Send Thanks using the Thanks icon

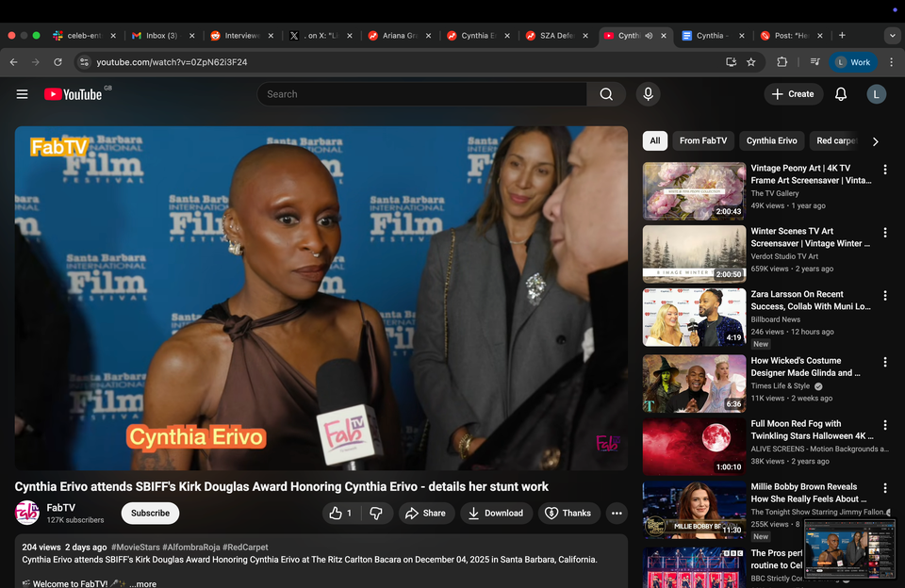point(568,514)
